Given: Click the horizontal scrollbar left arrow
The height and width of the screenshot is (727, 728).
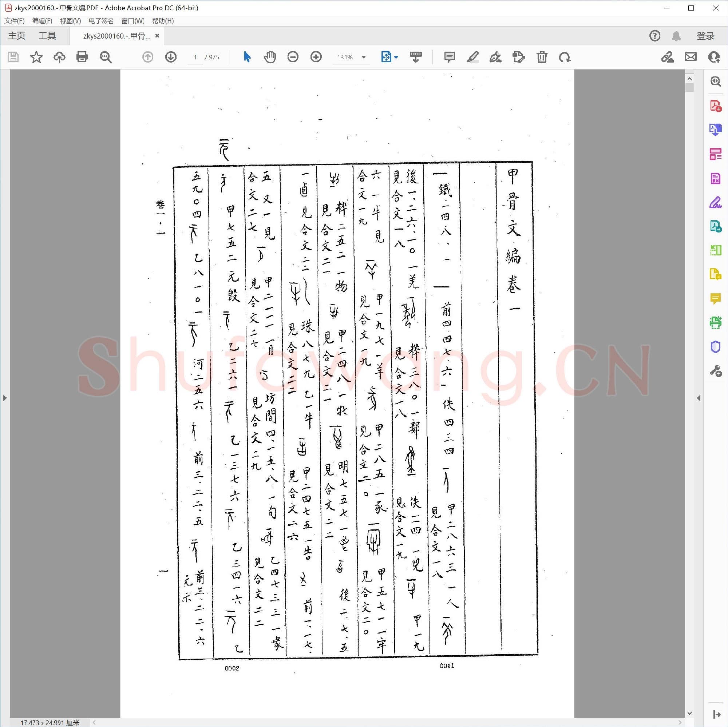Looking at the screenshot, I should coord(94,722).
